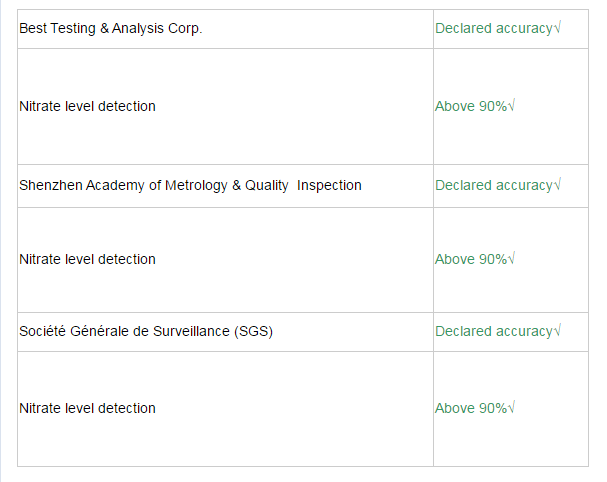Screen dimensions: 607x482
Task: Click the checkmark after Shenzhen Academy's Above 90%
Action: click(511, 259)
